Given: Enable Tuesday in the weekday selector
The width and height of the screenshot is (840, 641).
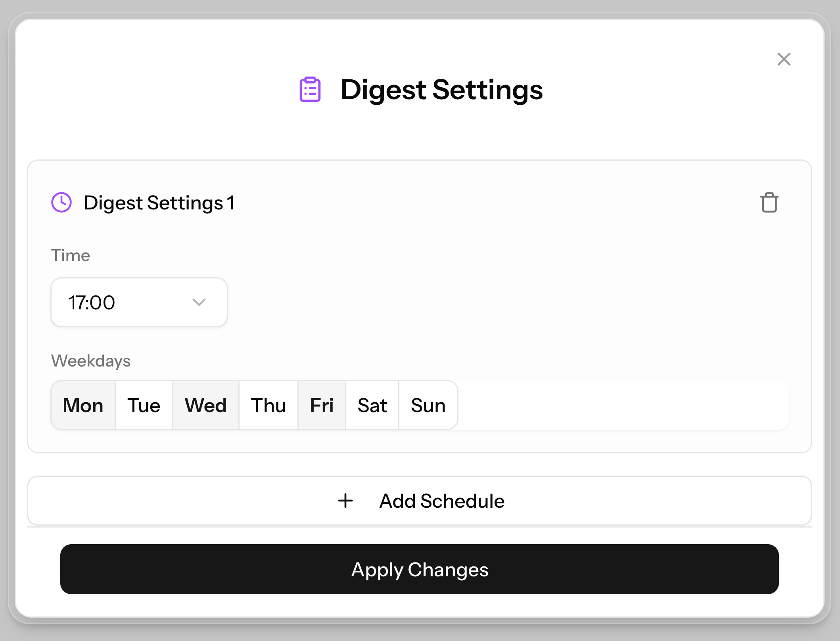Looking at the screenshot, I should coord(144,405).
